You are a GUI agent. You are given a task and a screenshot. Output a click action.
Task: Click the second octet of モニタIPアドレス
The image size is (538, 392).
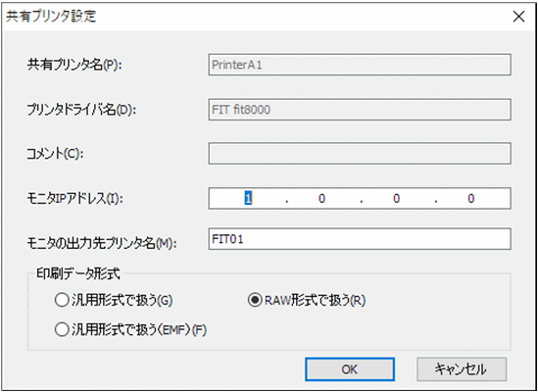[321, 198]
